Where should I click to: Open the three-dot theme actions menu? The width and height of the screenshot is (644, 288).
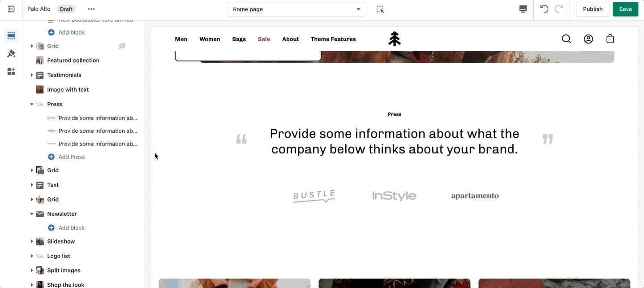(x=91, y=9)
